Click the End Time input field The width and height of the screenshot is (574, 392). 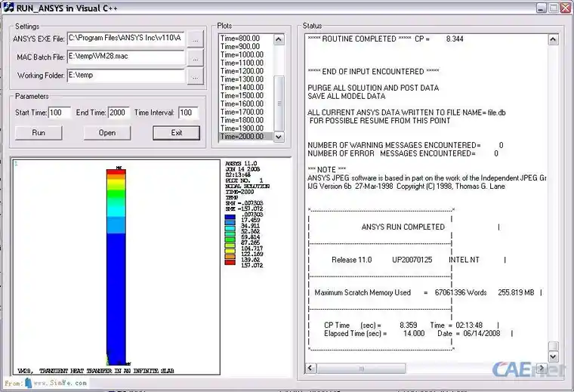pyautogui.click(x=119, y=113)
